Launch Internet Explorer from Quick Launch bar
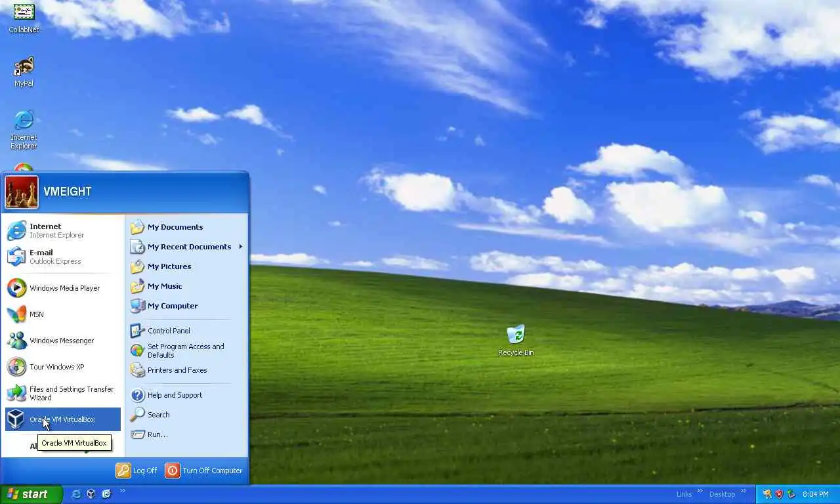Image resolution: width=840 pixels, height=504 pixels. (x=76, y=494)
